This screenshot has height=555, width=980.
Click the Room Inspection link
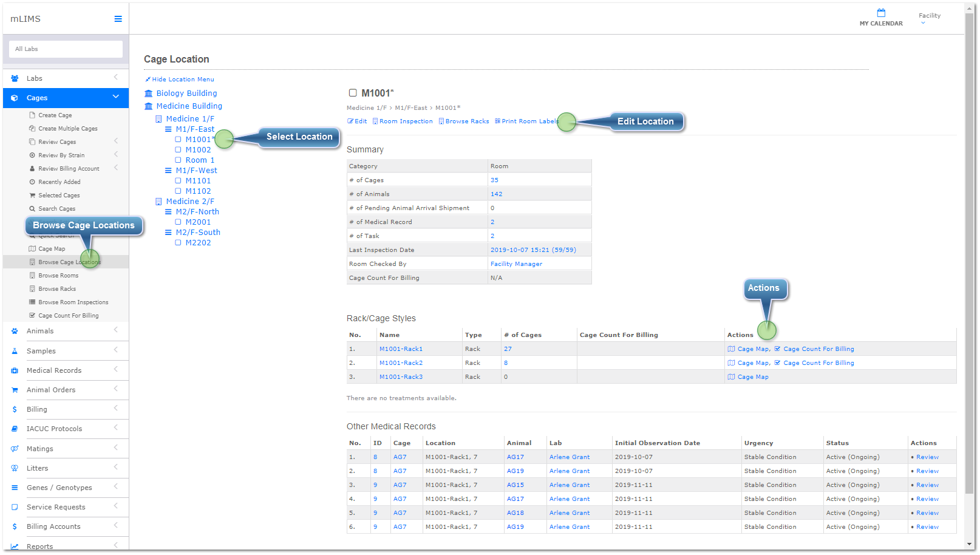tap(403, 121)
